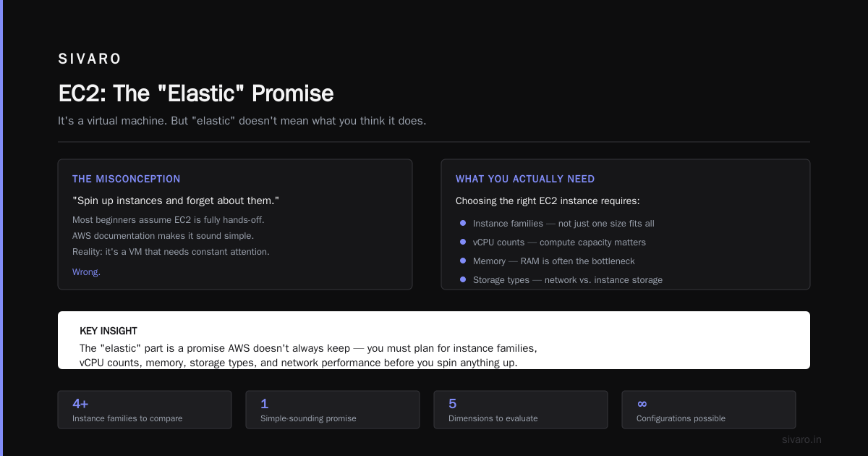Click the key insight paragraph text
Image resolution: width=868 pixels, height=456 pixels.
pos(308,355)
